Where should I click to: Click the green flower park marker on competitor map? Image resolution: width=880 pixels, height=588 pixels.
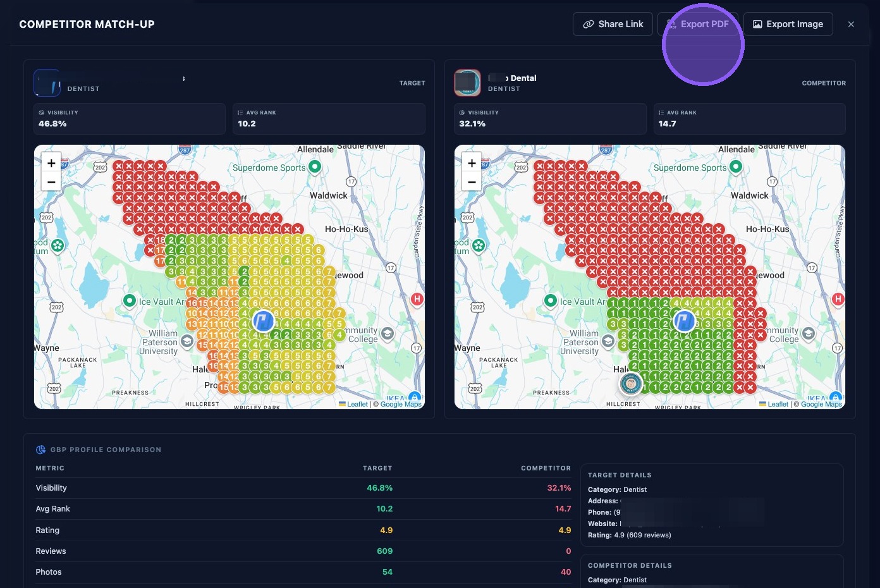[479, 245]
